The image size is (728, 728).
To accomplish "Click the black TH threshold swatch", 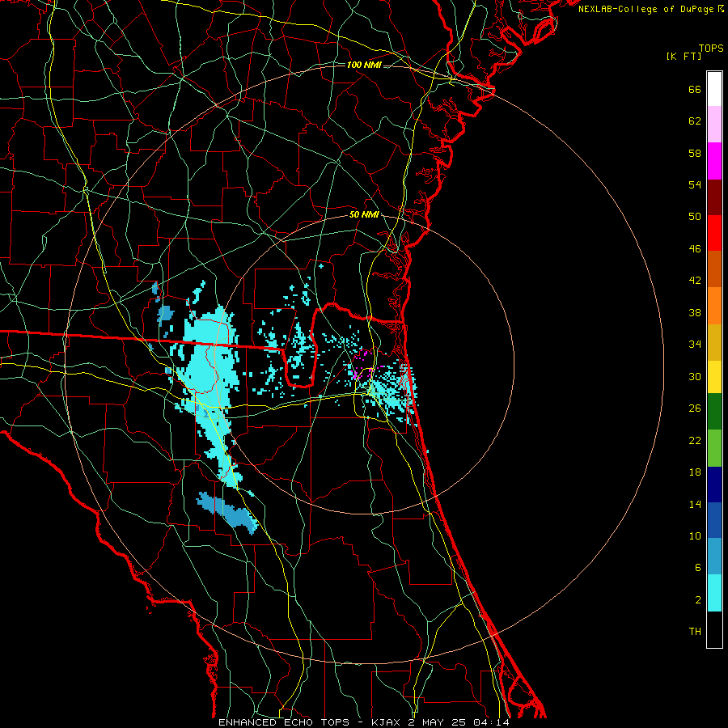I will [x=714, y=629].
